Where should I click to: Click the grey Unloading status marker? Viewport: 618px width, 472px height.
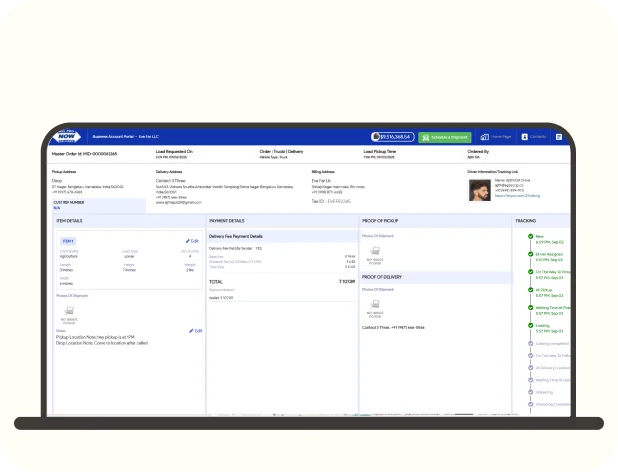(529, 391)
